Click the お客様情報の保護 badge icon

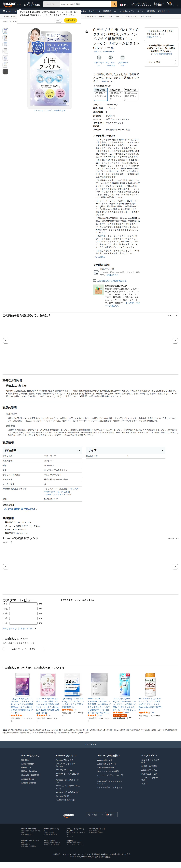[122, 58]
